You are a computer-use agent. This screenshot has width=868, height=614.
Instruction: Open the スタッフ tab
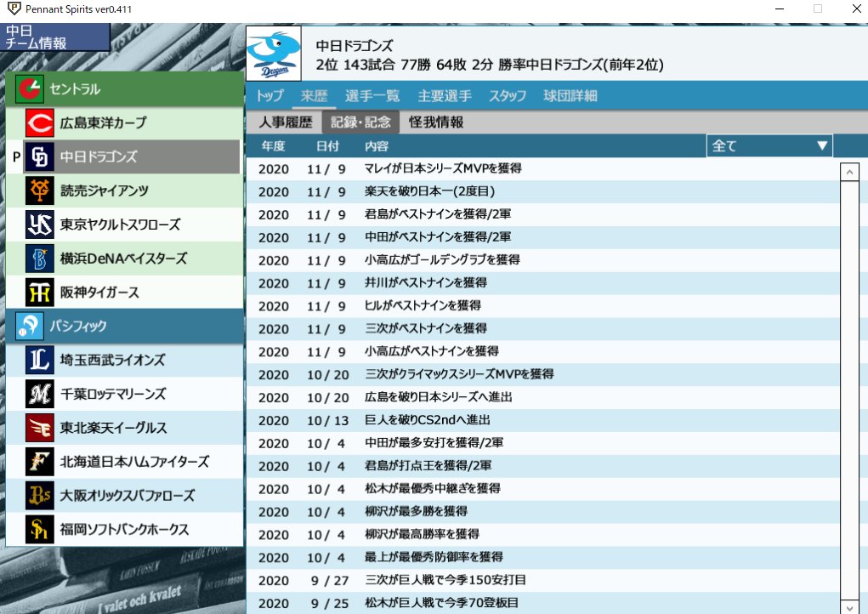(508, 96)
